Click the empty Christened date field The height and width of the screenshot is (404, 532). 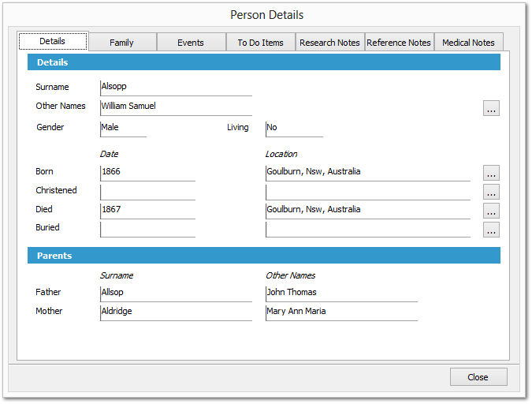[147, 190]
